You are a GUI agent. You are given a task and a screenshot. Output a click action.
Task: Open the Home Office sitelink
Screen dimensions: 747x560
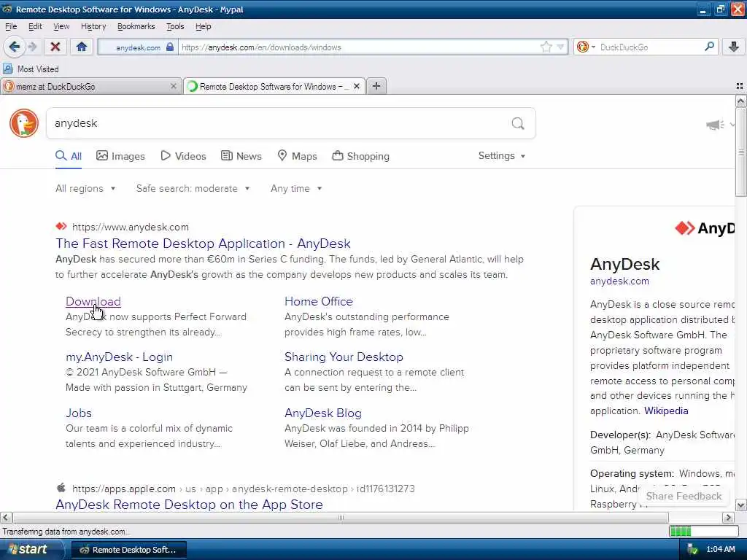coord(319,301)
